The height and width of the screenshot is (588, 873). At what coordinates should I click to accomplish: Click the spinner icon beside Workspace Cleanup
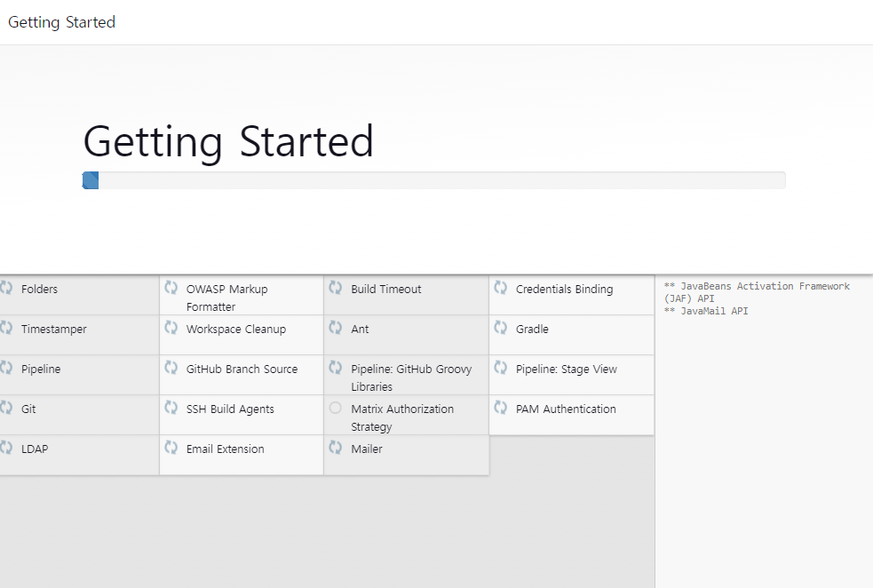pos(171,328)
